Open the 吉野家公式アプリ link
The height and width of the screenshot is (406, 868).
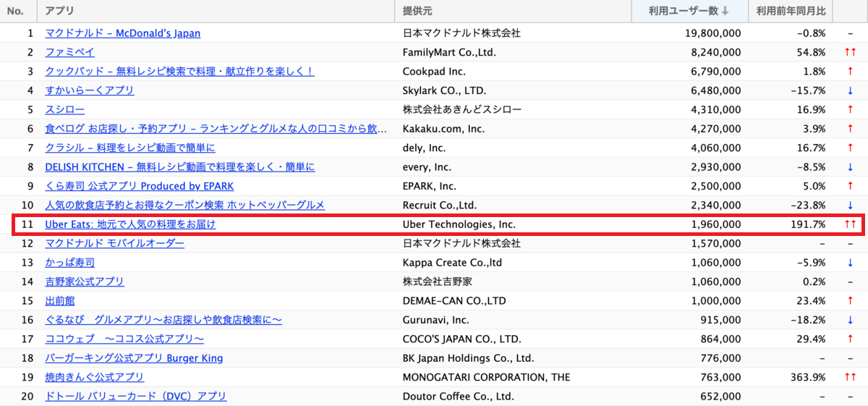[85, 282]
